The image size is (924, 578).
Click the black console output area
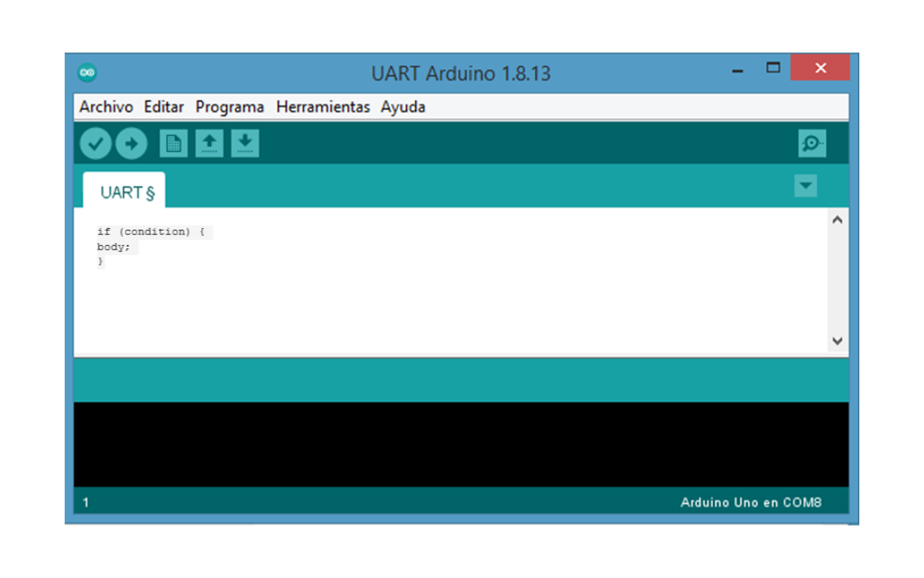click(461, 444)
